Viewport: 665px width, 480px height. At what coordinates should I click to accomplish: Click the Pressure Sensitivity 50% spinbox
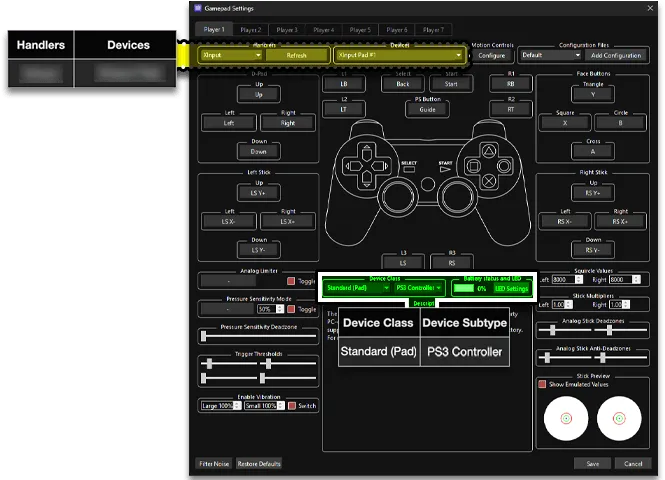pyautogui.click(x=271, y=309)
